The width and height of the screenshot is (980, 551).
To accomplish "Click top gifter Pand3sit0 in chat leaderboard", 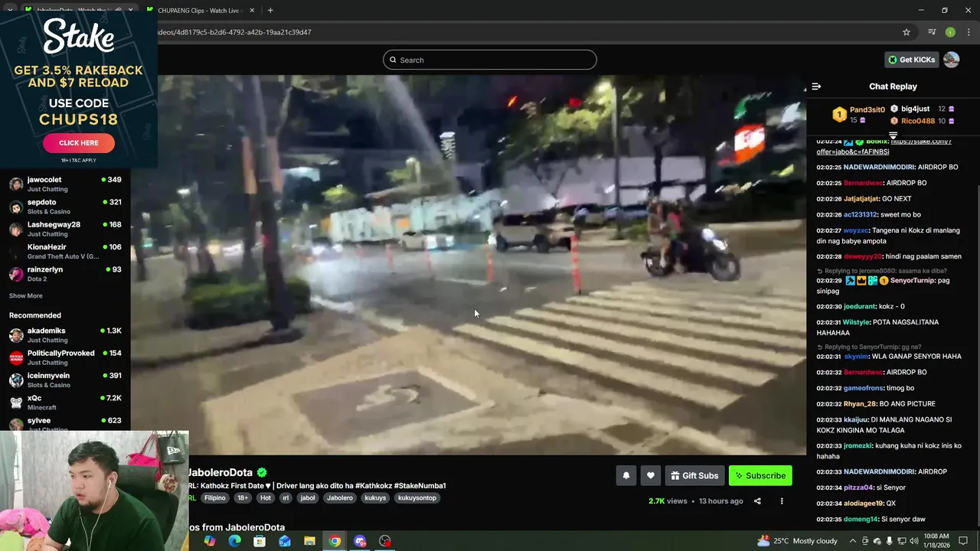I will click(x=867, y=109).
